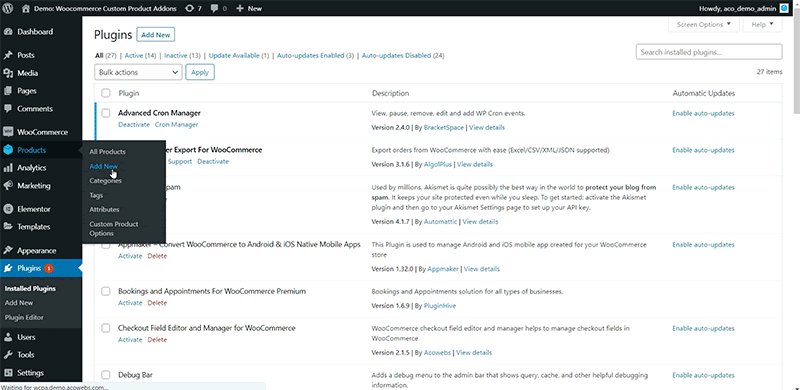
Task: Click the Comments sidebar icon
Action: coord(8,109)
